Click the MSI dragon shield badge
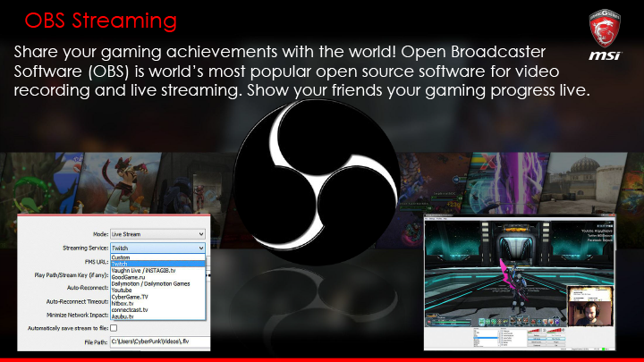Viewport: 644px width, 362px height. click(x=605, y=28)
